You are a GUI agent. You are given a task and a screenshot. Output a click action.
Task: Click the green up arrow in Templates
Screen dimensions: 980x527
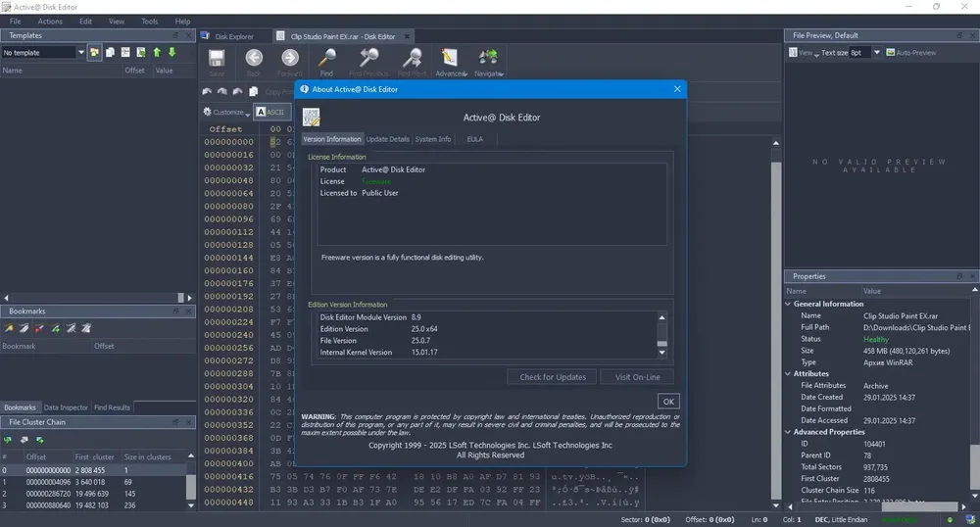157,53
